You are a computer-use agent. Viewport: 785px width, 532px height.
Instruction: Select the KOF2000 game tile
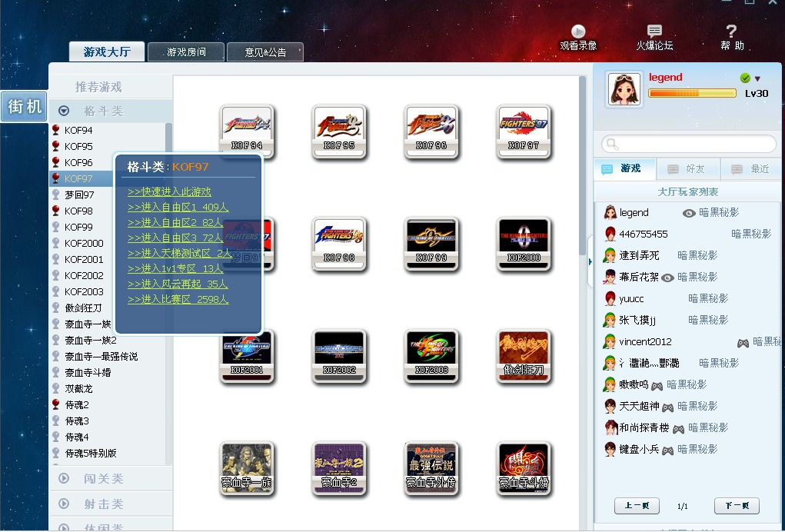click(523, 244)
